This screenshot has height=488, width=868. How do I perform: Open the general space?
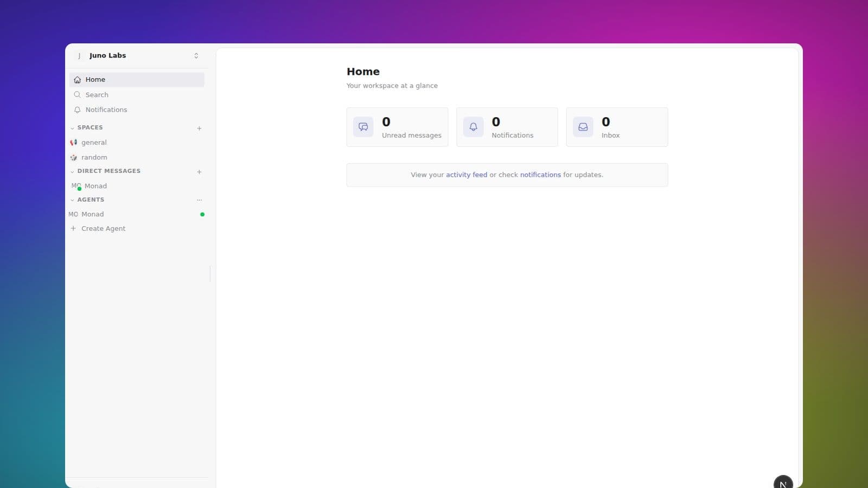(x=137, y=143)
